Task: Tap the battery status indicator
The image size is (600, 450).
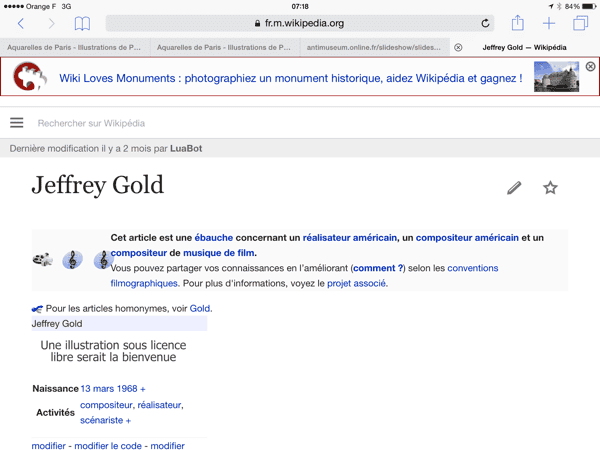Action: (589, 7)
